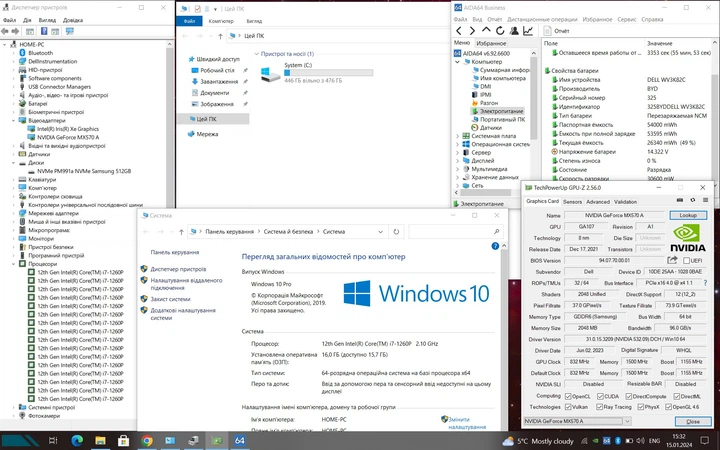The height and width of the screenshot is (450, 720).
Task: Click refresh button in Система address bar
Action: 396,232
